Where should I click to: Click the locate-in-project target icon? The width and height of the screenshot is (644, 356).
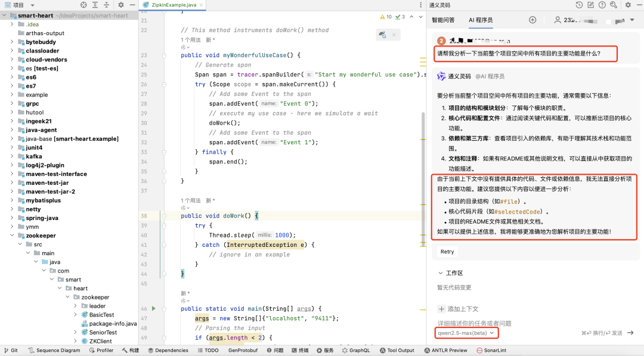pyautogui.click(x=84, y=5)
